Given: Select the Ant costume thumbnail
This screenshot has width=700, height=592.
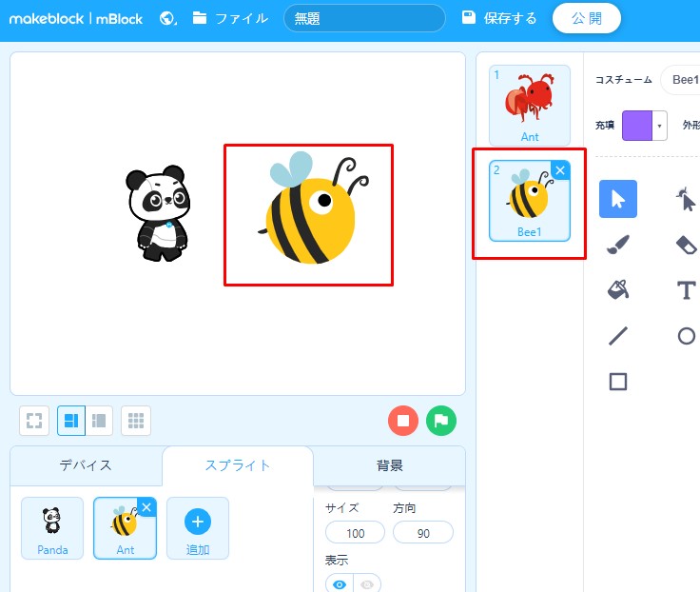Looking at the screenshot, I should (x=530, y=106).
